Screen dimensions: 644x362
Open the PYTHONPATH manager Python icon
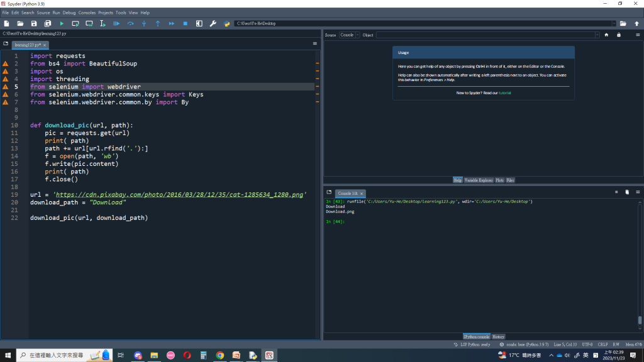tap(226, 23)
